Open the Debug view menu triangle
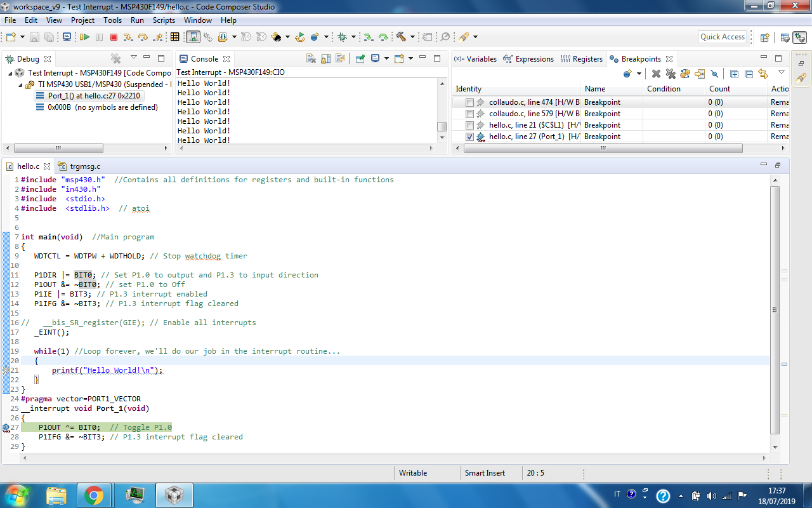The height and width of the screenshot is (508, 812). [133, 58]
